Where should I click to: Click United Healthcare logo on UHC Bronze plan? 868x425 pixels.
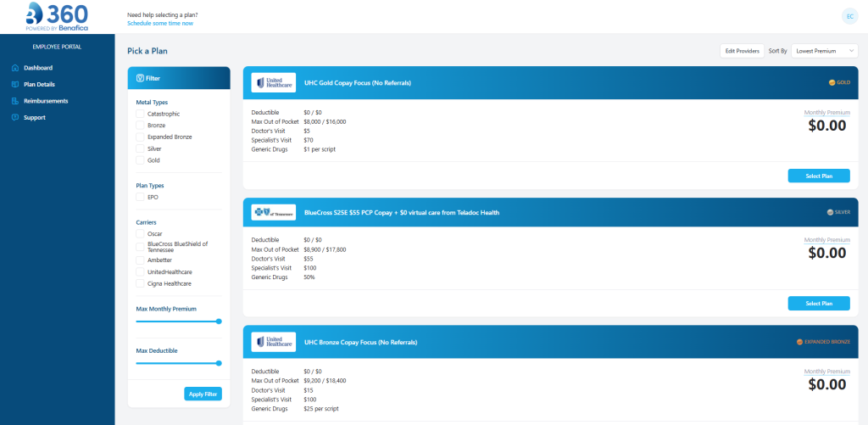[x=274, y=342]
